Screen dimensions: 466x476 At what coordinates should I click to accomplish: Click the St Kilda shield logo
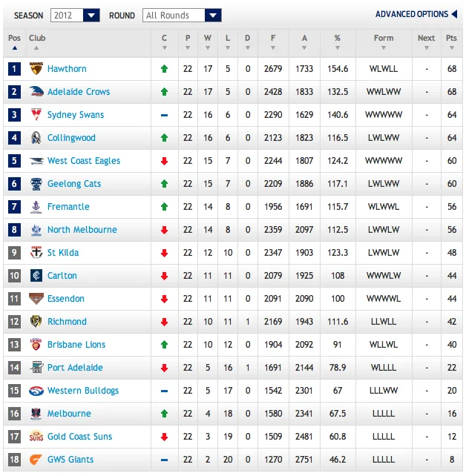36,253
